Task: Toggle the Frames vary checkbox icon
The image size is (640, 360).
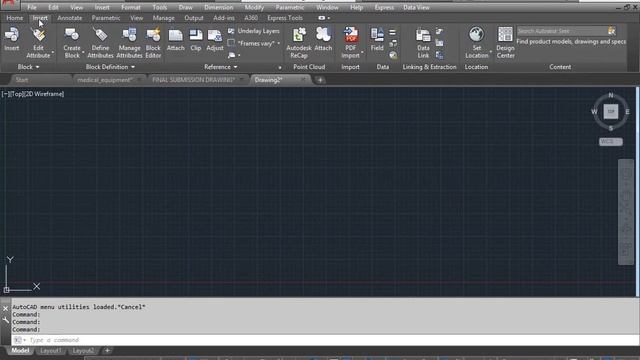Action: coord(231,43)
